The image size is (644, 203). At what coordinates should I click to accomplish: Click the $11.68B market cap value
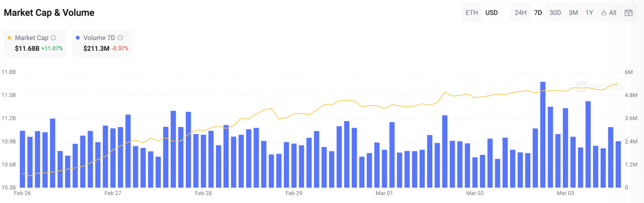[27, 48]
